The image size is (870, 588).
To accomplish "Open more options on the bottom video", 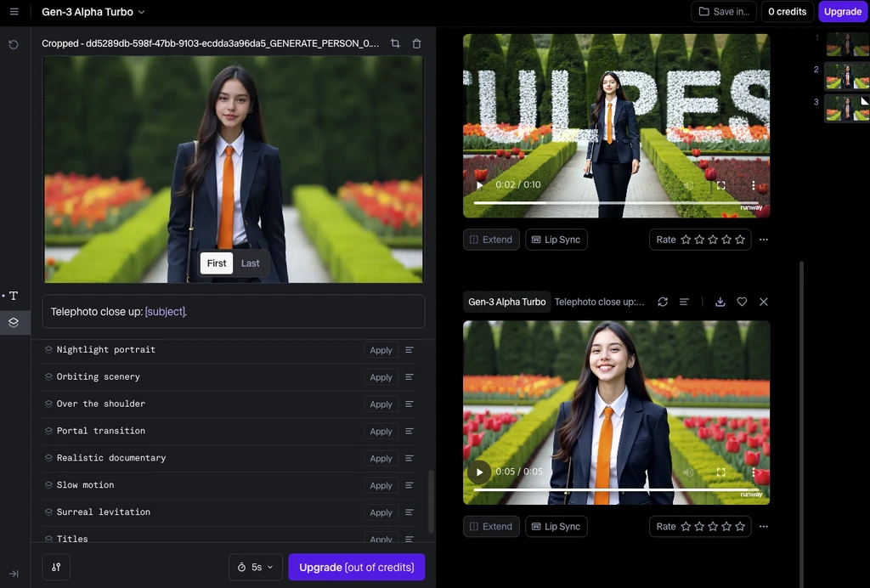I will coord(764,527).
